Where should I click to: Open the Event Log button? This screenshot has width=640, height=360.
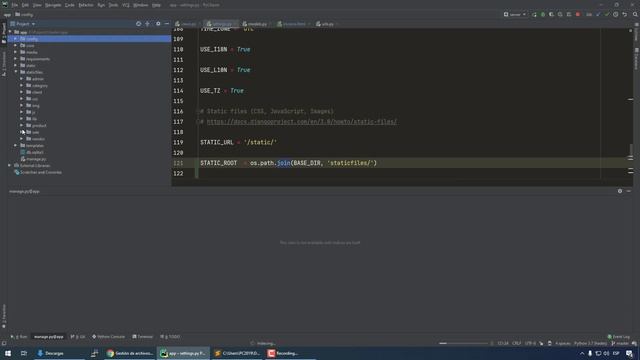[x=619, y=337]
